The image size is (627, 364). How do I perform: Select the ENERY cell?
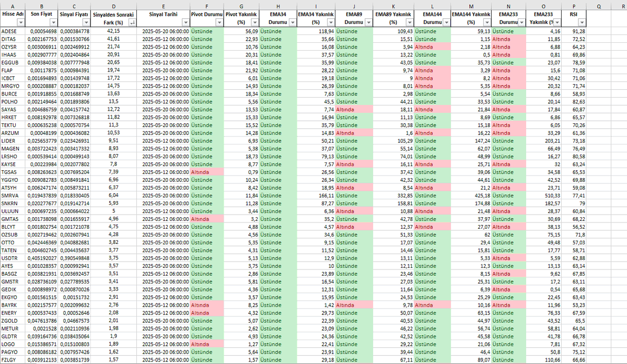(x=12, y=312)
